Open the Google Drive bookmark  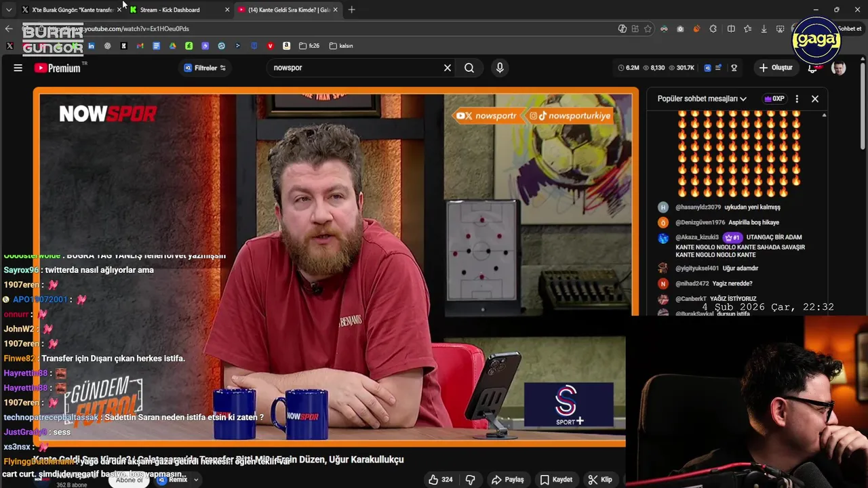point(172,46)
